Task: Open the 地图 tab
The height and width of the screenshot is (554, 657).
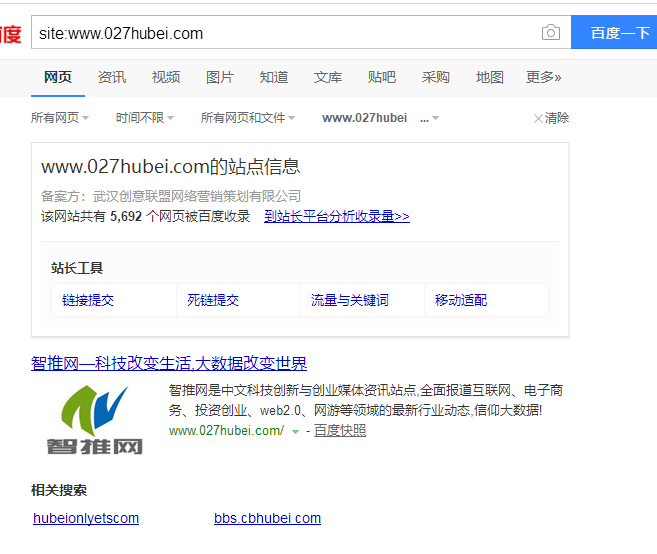Action: coord(489,77)
